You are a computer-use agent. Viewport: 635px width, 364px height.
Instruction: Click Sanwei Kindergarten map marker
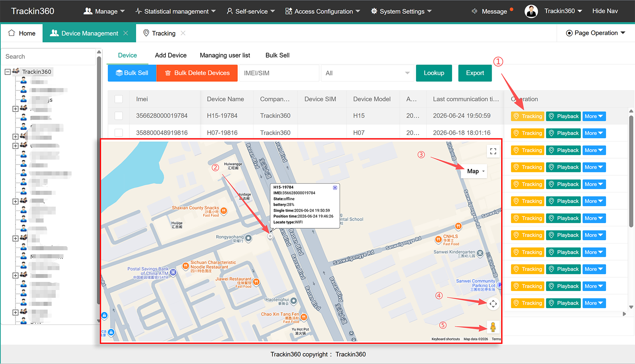(x=480, y=253)
